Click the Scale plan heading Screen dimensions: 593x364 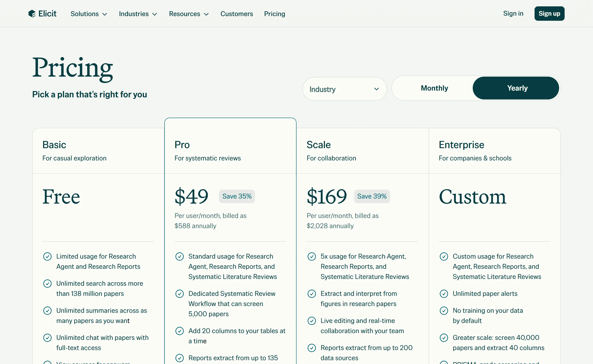319,145
